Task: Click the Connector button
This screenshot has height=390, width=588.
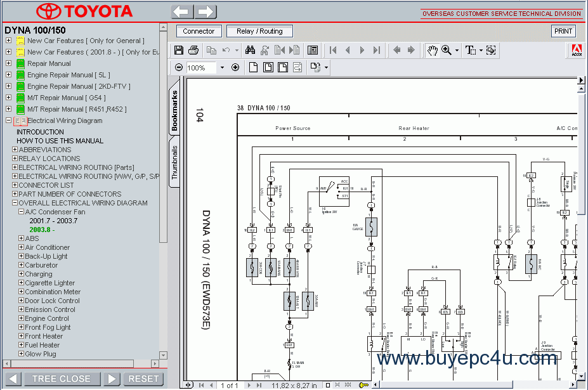Action: [199, 31]
